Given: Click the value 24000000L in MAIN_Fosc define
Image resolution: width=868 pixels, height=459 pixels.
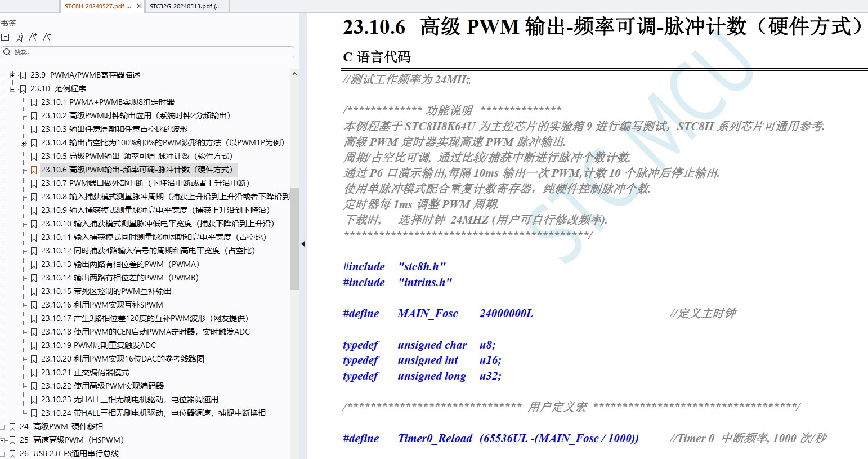Looking at the screenshot, I should (x=506, y=313).
